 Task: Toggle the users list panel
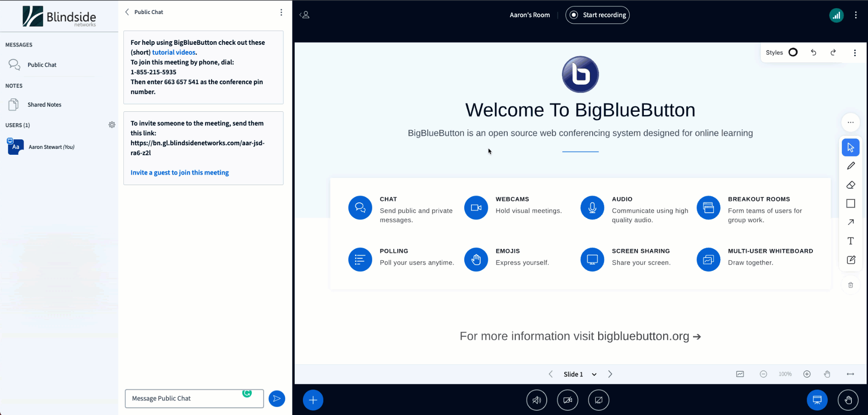[305, 15]
